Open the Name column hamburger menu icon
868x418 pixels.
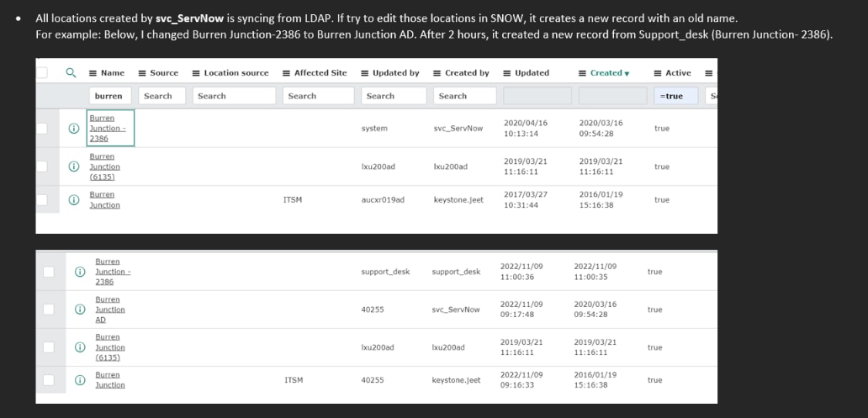[x=93, y=73]
